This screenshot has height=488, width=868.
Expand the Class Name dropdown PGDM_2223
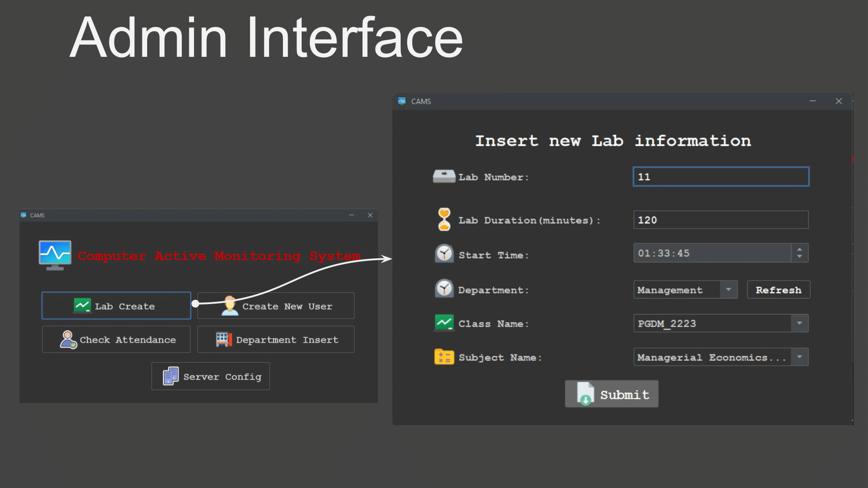point(799,323)
